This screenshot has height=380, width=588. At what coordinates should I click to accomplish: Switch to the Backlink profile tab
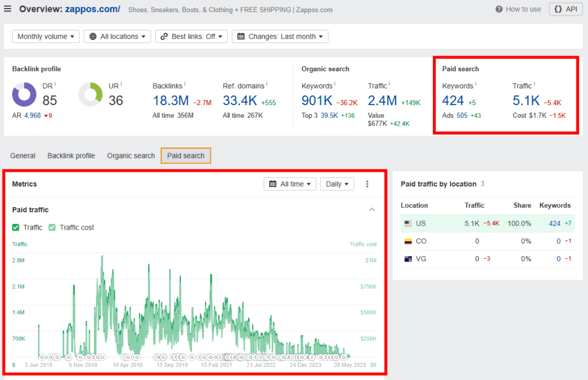pyautogui.click(x=71, y=156)
